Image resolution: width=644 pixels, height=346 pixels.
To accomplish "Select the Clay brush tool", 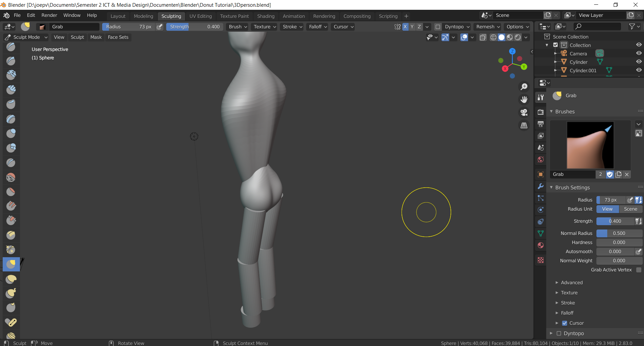I will click(11, 75).
